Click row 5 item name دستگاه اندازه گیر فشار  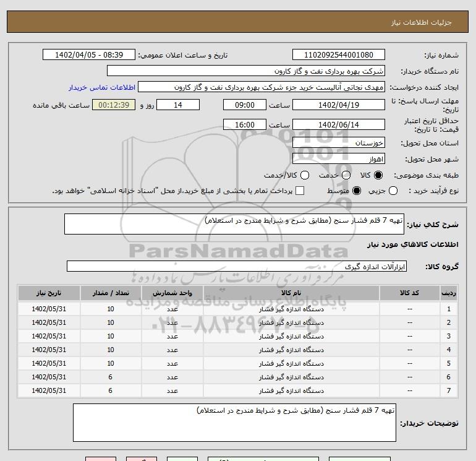(x=291, y=364)
